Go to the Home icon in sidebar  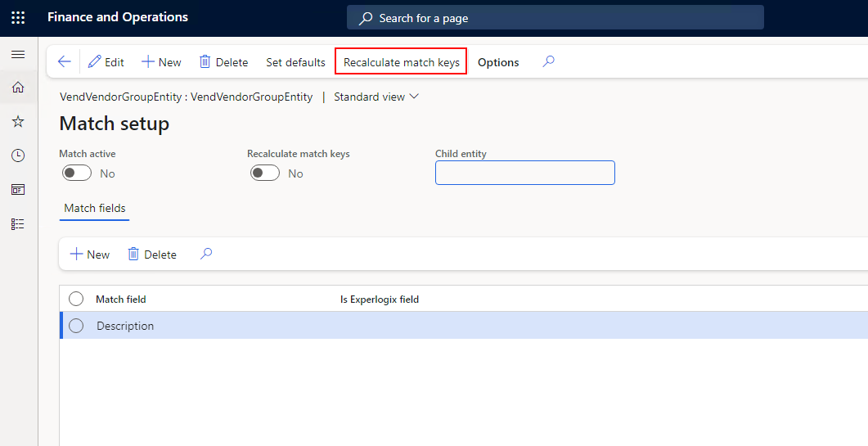(x=18, y=87)
